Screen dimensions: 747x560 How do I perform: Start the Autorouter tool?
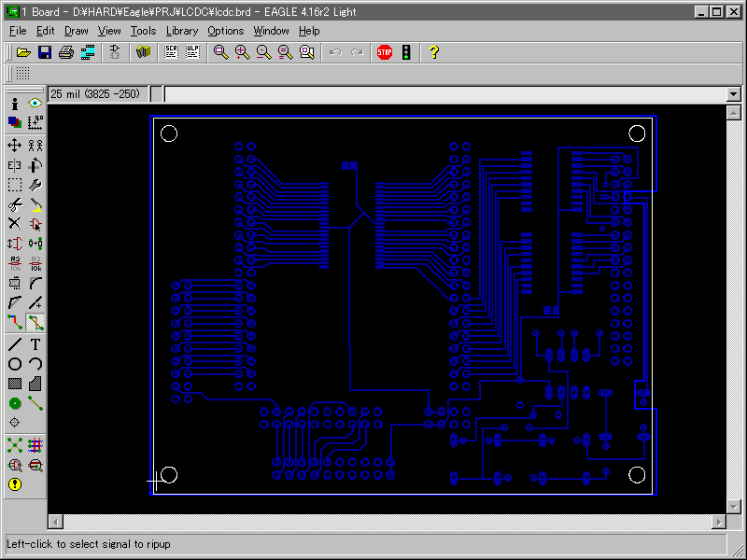tap(35, 445)
